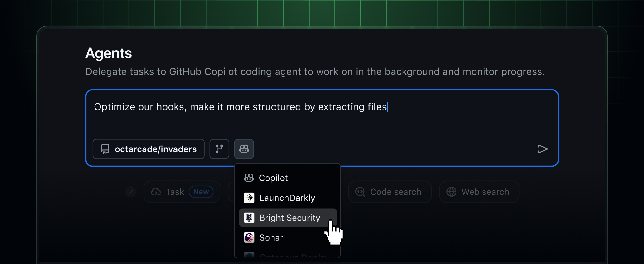The height and width of the screenshot is (264, 644).
Task: Send the prompt with the arrow icon
Action: [543, 149]
